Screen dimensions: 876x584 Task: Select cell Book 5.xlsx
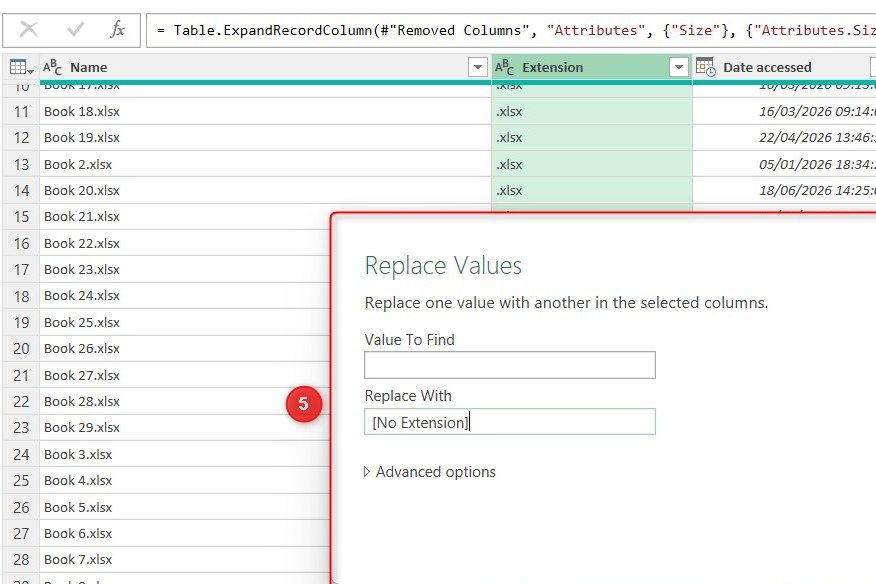tap(185, 507)
